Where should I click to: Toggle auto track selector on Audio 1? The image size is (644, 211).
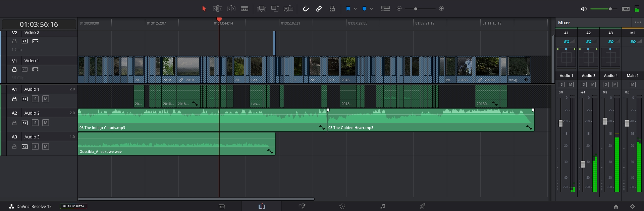click(x=25, y=99)
